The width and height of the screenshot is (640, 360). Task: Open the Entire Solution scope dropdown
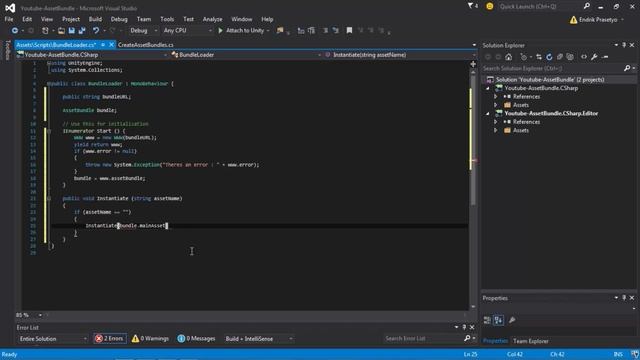click(52, 339)
